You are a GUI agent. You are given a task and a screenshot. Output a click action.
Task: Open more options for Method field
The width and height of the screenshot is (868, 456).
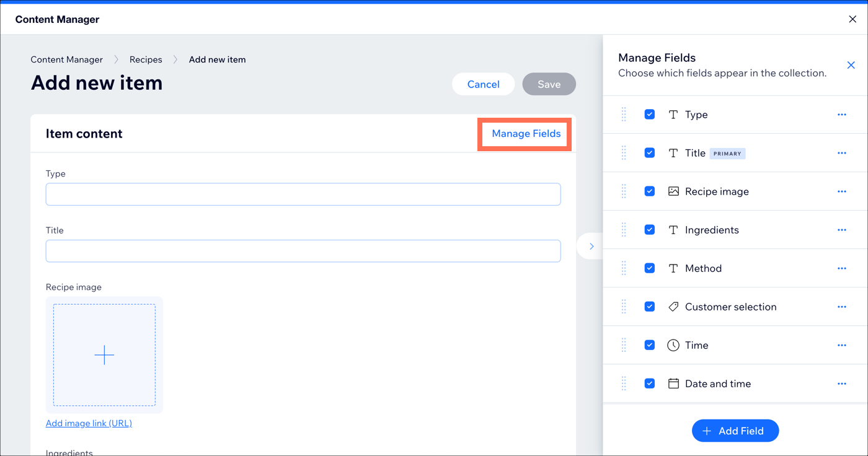841,268
